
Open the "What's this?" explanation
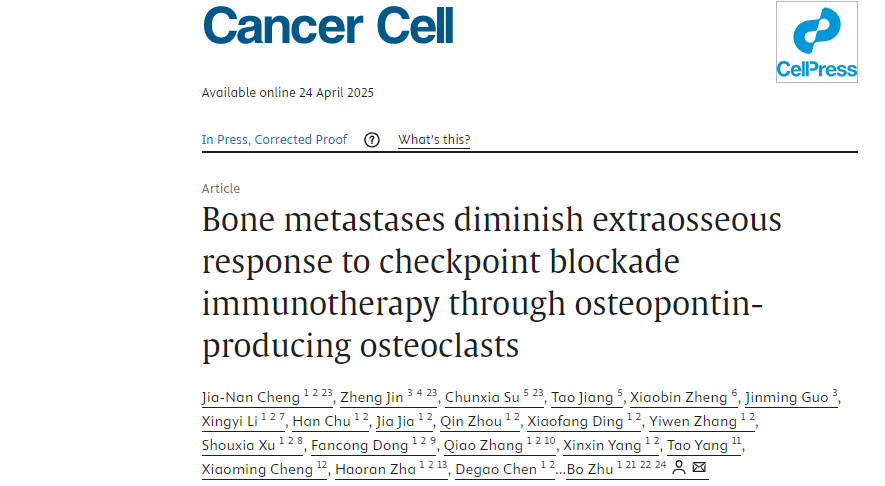pyautogui.click(x=434, y=140)
